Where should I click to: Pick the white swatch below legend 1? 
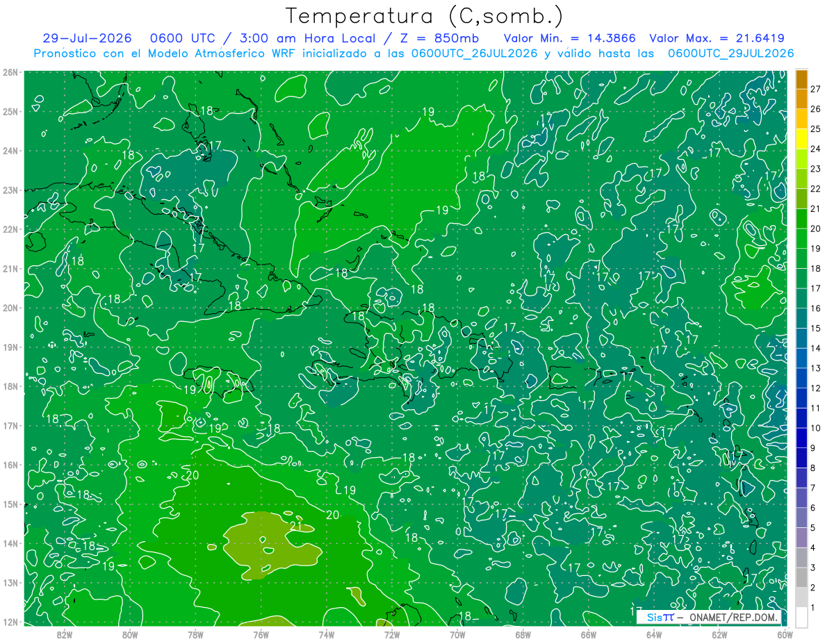[x=801, y=617]
